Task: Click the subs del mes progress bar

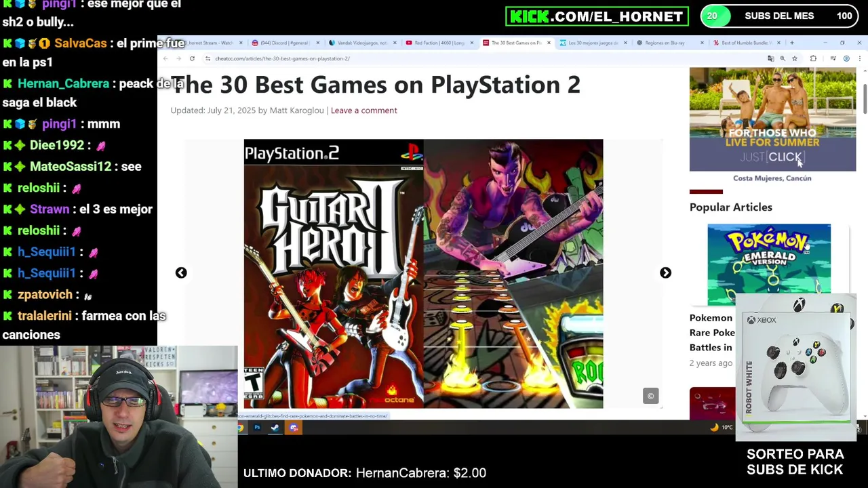Action: coord(779,16)
